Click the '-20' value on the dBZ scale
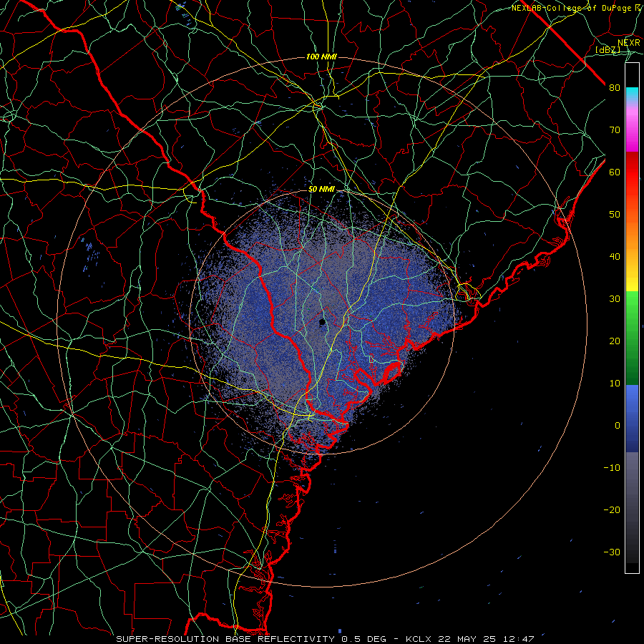Image resolution: width=644 pixels, height=644 pixels. click(x=612, y=509)
